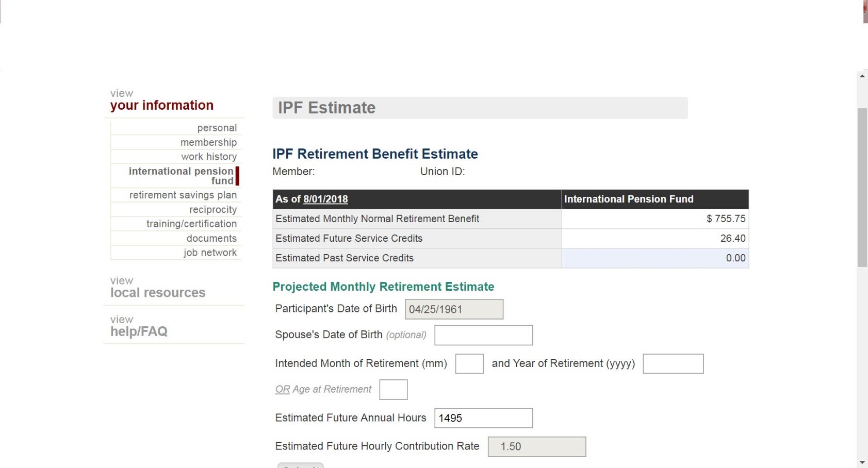Expand the help/FAQ section
This screenshot has width=868, height=468.
[x=139, y=331]
